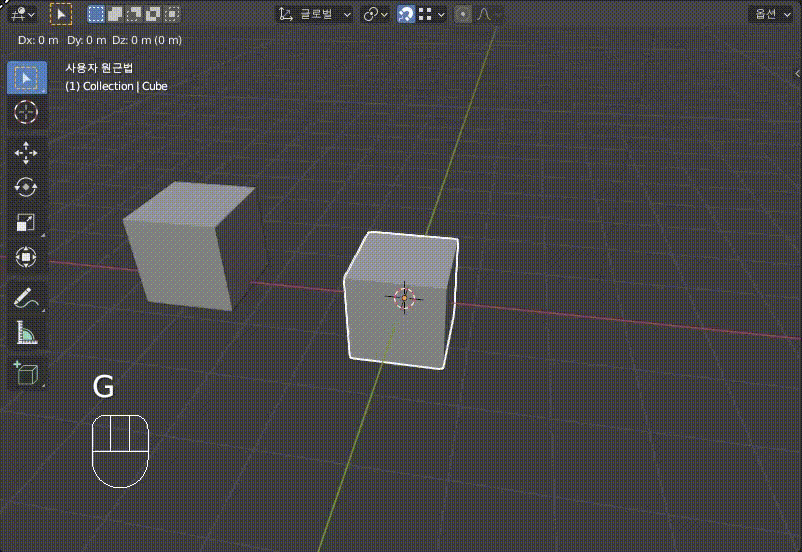The width and height of the screenshot is (802, 552).
Task: Click the '사용자 원근법' view label
Action: coord(99,68)
